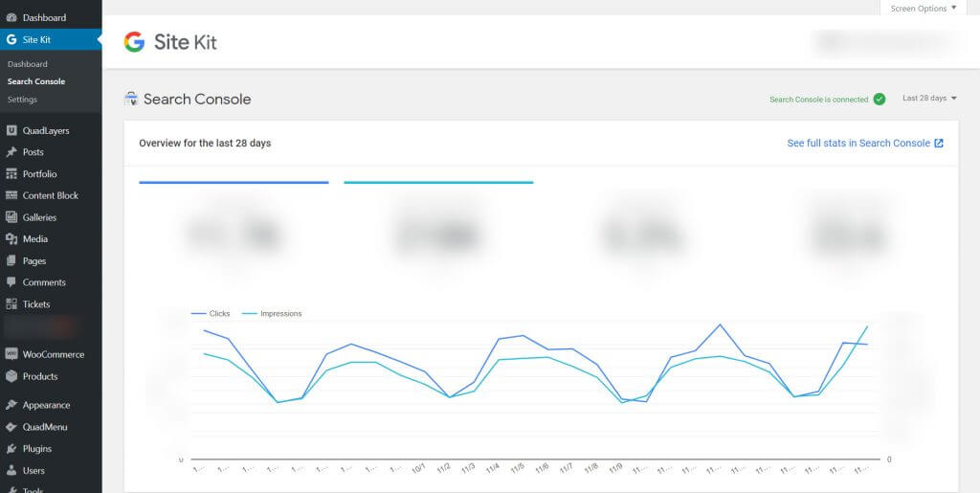
Task: Open the Content Block menu
Action: click(x=51, y=195)
